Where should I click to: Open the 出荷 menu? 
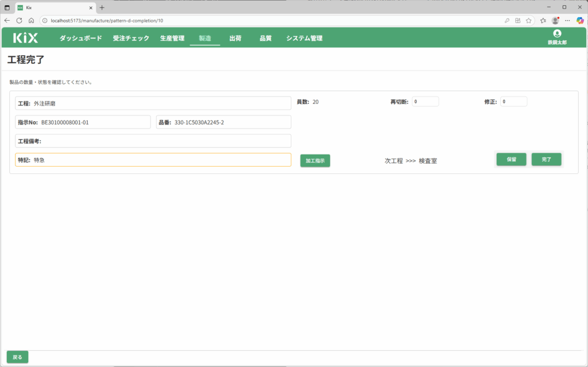235,38
